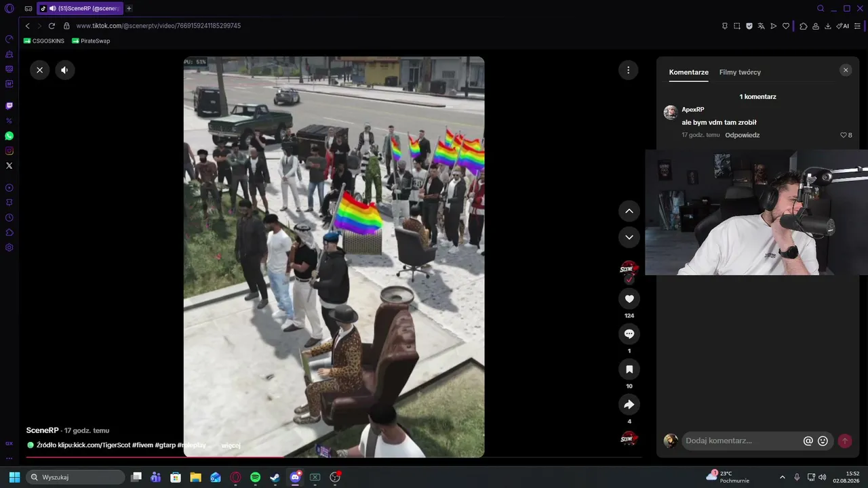Open the history clock icon in sidebar
This screenshot has width=868, height=488.
coord(9,218)
